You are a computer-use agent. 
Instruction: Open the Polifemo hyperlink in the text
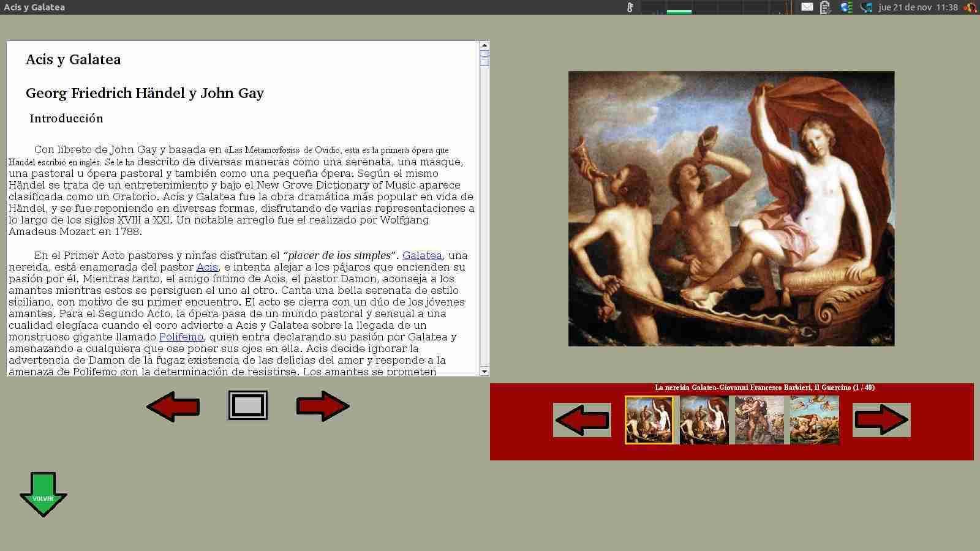click(x=181, y=337)
